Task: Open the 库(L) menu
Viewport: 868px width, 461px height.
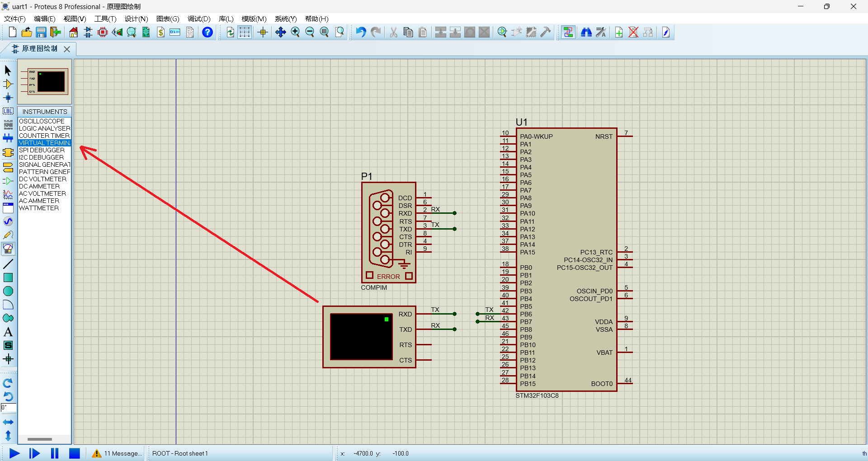Action: (x=226, y=19)
